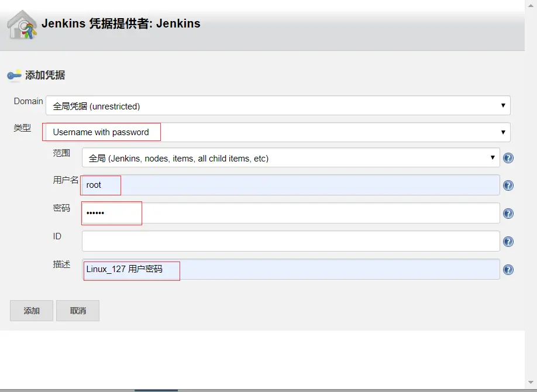This screenshot has height=392, width=537.
Task: Click the 添加凭据 heading text
Action: [45, 75]
